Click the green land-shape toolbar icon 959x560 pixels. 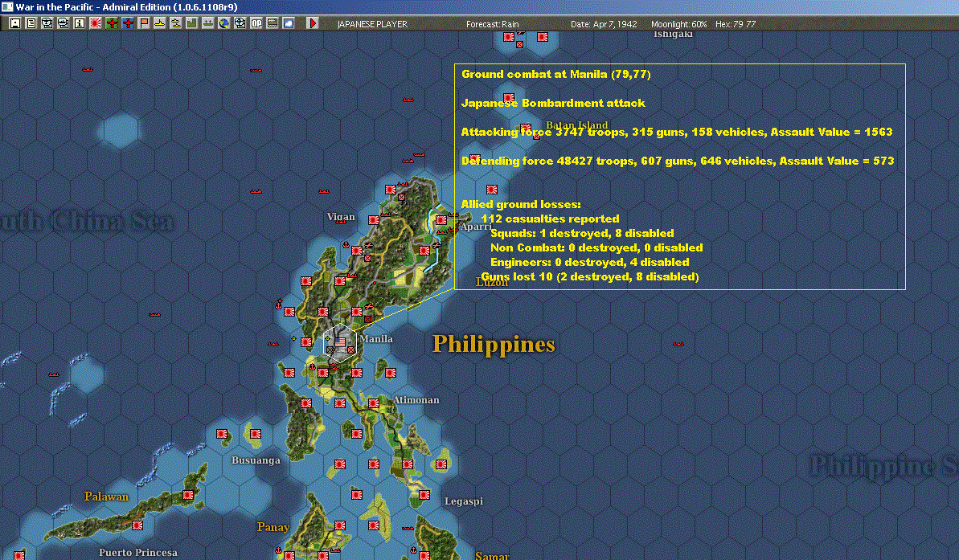192,23
